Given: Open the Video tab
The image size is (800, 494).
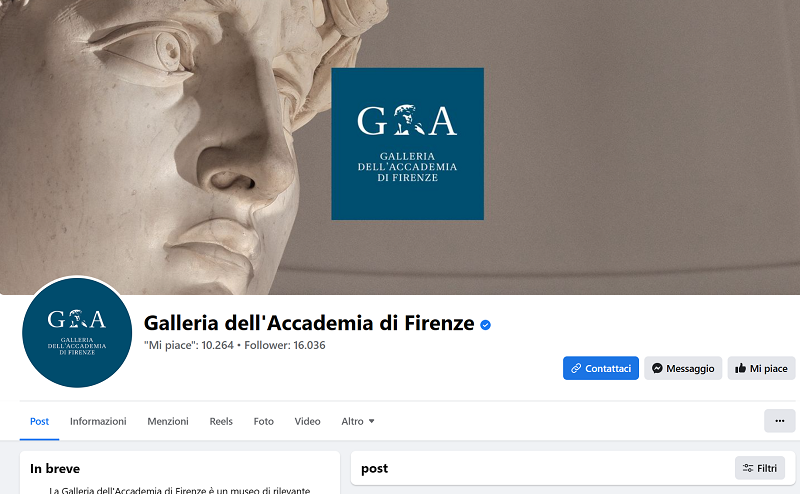Looking at the screenshot, I should tap(307, 422).
